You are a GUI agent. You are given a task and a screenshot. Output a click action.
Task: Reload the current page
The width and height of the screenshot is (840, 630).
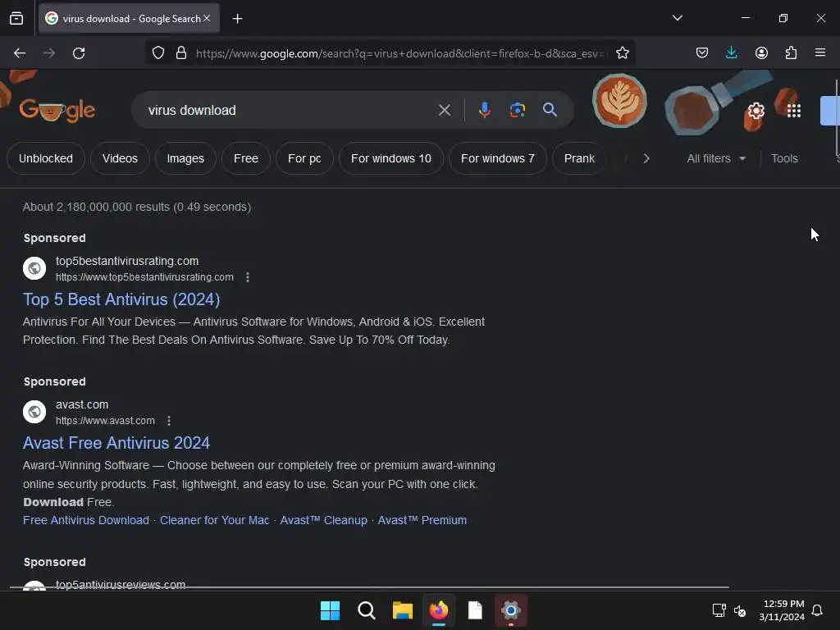[79, 53]
